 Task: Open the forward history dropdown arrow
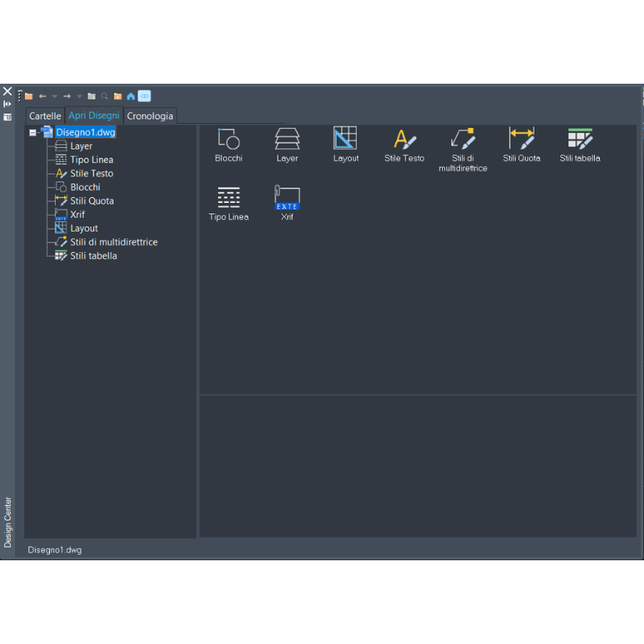click(x=79, y=96)
